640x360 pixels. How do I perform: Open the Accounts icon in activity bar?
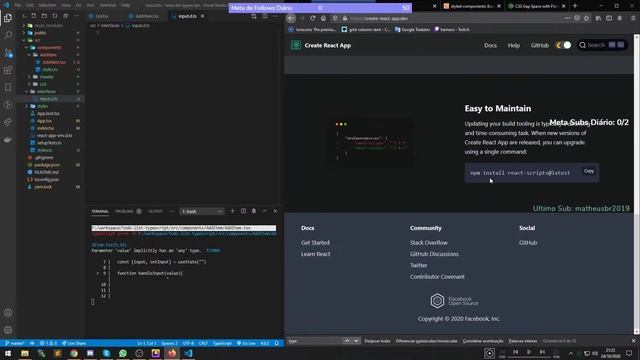(8, 313)
